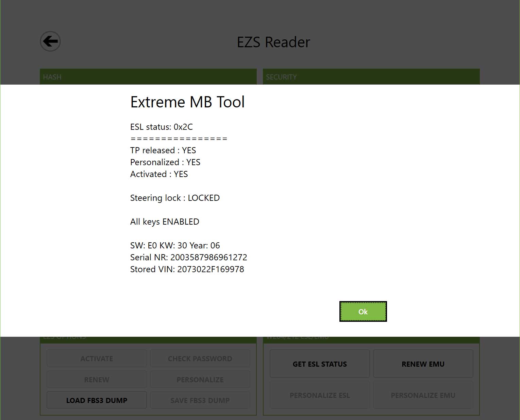
Task: Click the W204/212 ESL/EMU section header
Action: [297, 336]
